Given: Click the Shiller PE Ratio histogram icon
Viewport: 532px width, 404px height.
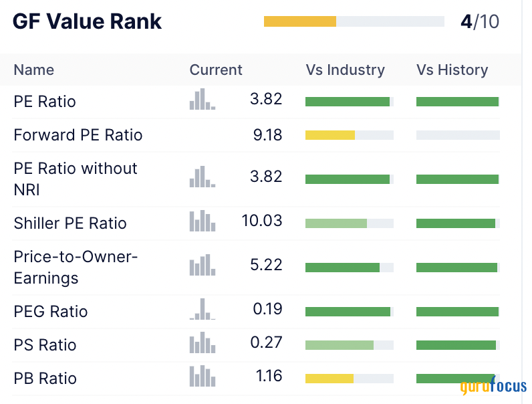Looking at the screenshot, I should coord(202,221).
